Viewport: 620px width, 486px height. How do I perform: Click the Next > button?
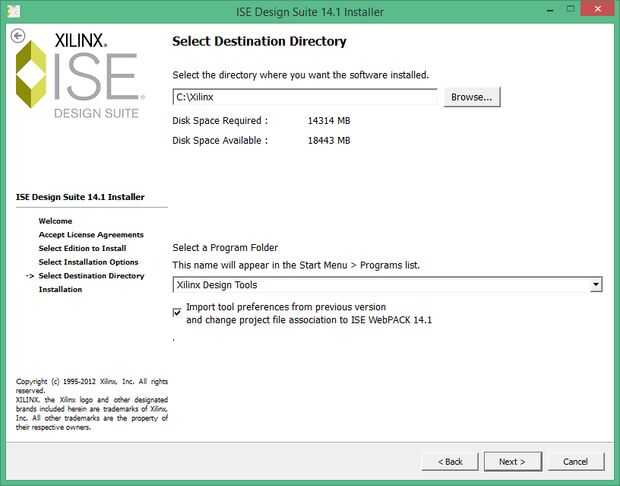pos(512,461)
